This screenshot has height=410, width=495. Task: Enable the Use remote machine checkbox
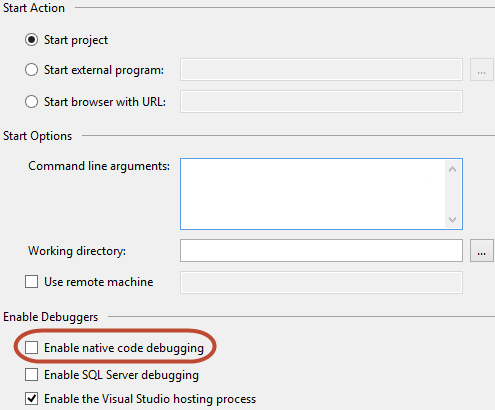point(31,282)
